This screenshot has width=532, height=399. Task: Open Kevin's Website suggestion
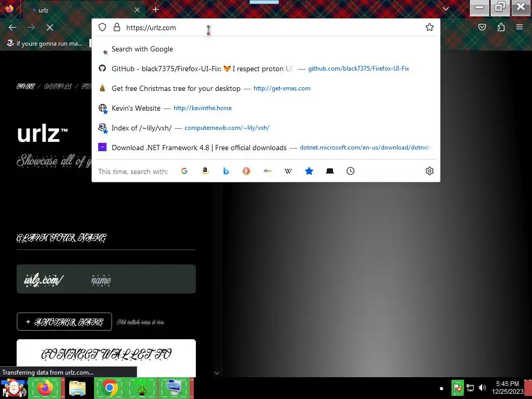(x=266, y=108)
